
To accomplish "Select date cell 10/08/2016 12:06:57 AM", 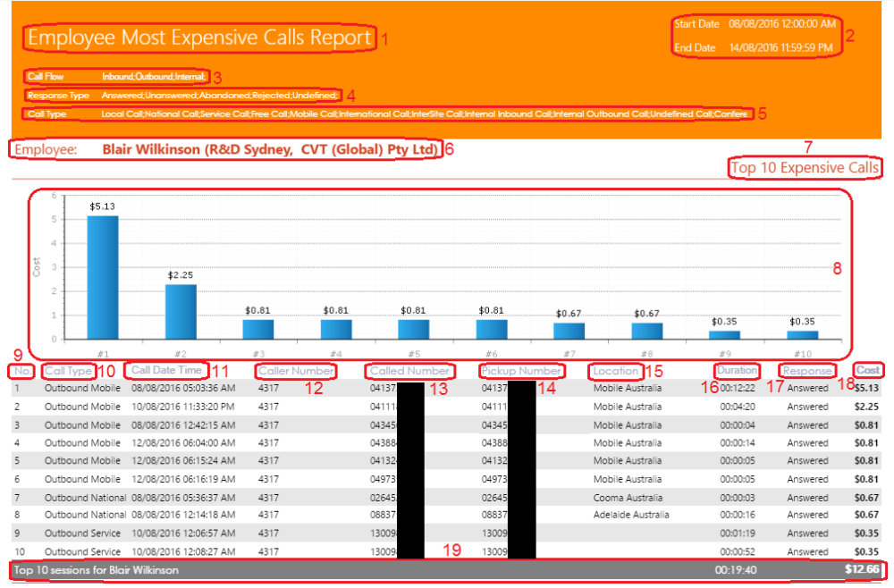I will tap(183, 533).
